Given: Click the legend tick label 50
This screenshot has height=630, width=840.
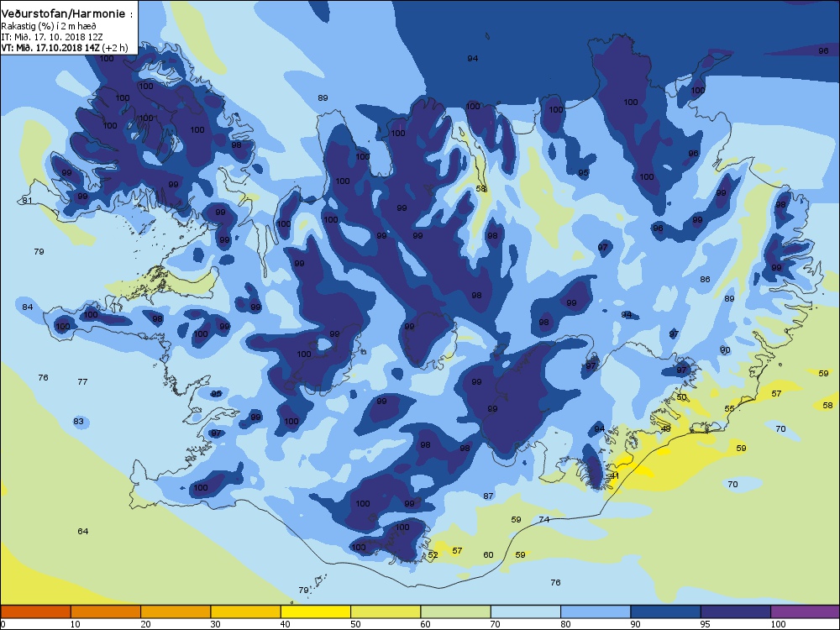Looking at the screenshot, I should point(355,624).
